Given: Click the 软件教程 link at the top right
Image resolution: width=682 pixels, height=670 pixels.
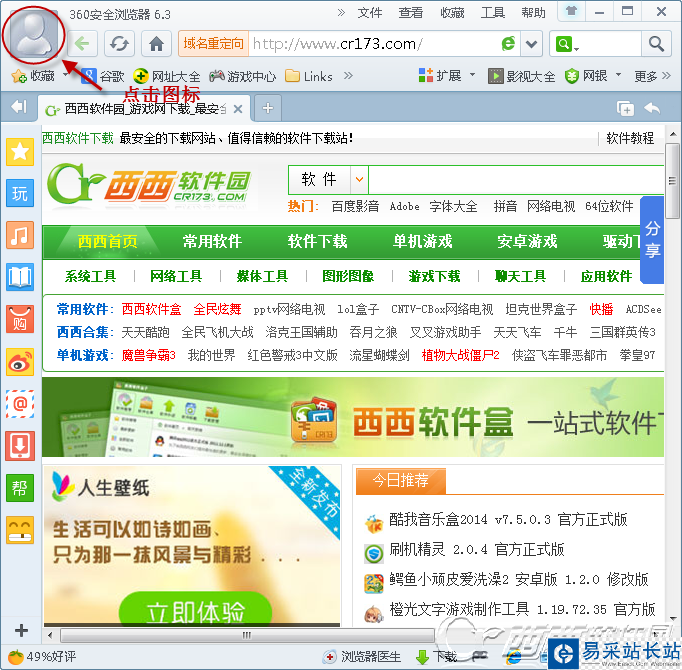Looking at the screenshot, I should point(630,138).
